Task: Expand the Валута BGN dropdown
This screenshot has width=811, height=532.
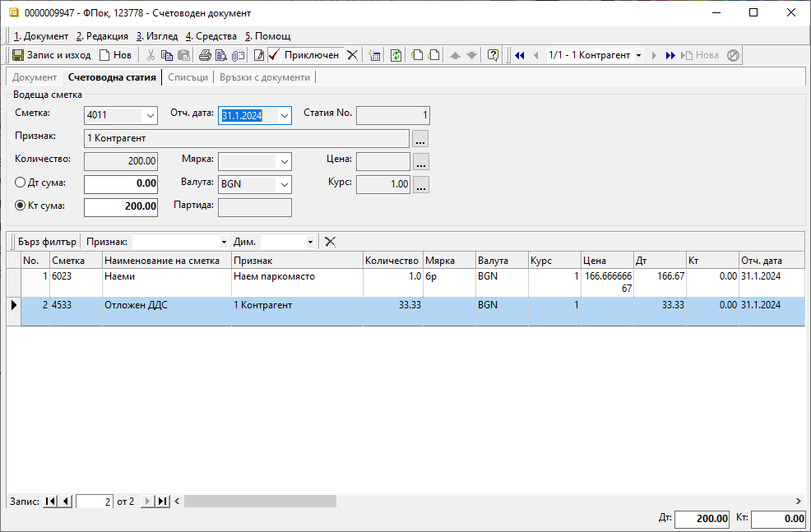Action: tap(284, 184)
